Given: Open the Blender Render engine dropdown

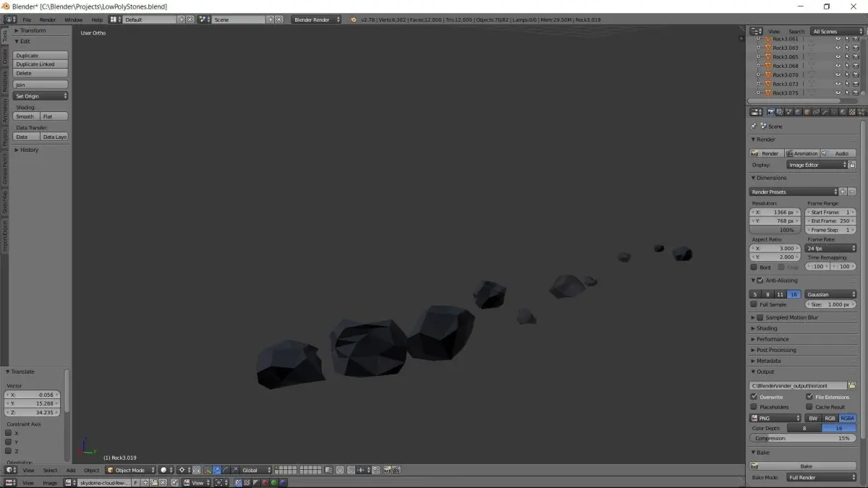Looking at the screenshot, I should point(316,20).
